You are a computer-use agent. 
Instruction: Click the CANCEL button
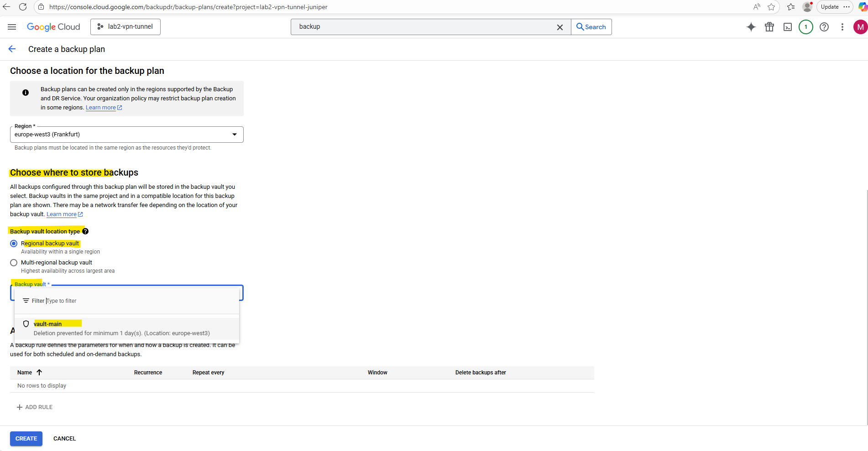point(64,439)
